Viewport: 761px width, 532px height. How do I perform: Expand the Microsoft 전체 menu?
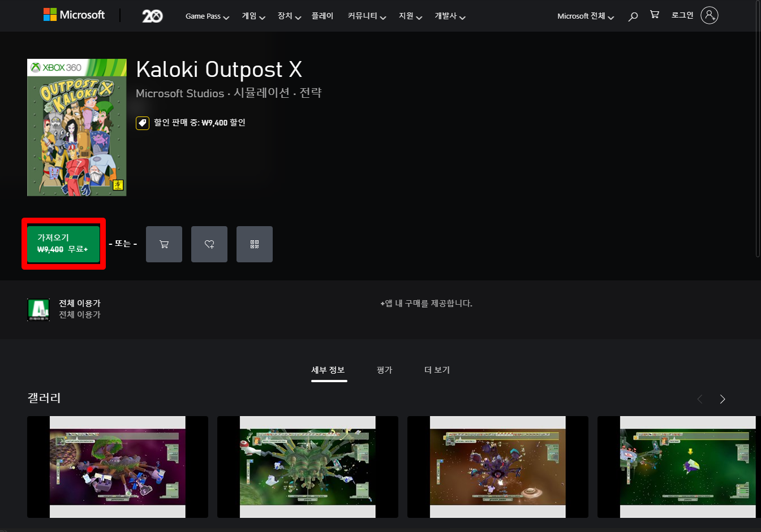tap(586, 16)
